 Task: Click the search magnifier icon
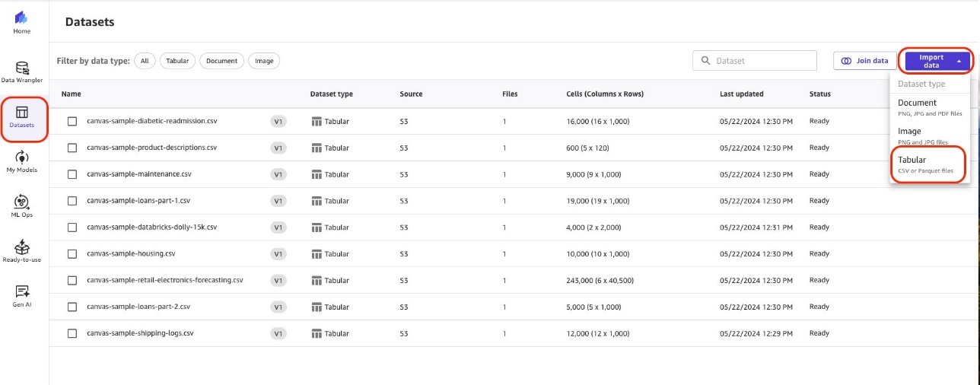(x=706, y=61)
